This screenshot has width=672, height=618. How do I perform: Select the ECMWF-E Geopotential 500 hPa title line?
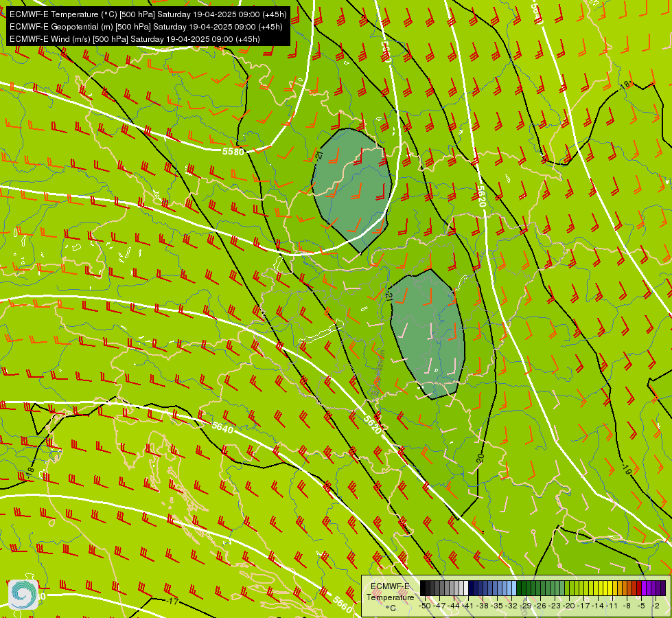click(146, 27)
